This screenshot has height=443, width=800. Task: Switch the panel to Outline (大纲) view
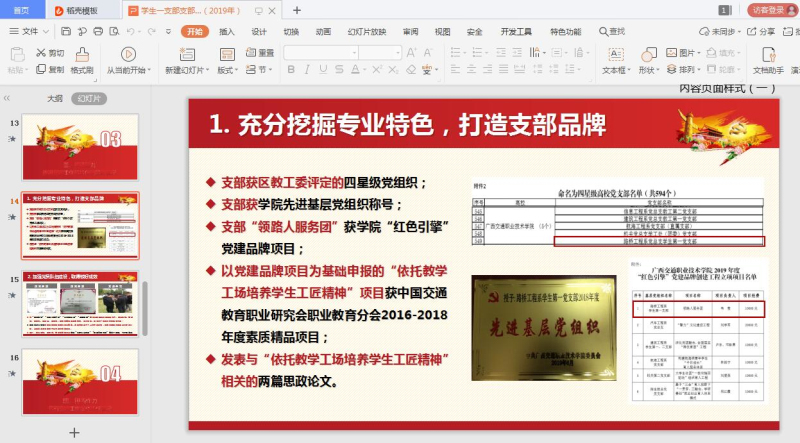pos(55,99)
